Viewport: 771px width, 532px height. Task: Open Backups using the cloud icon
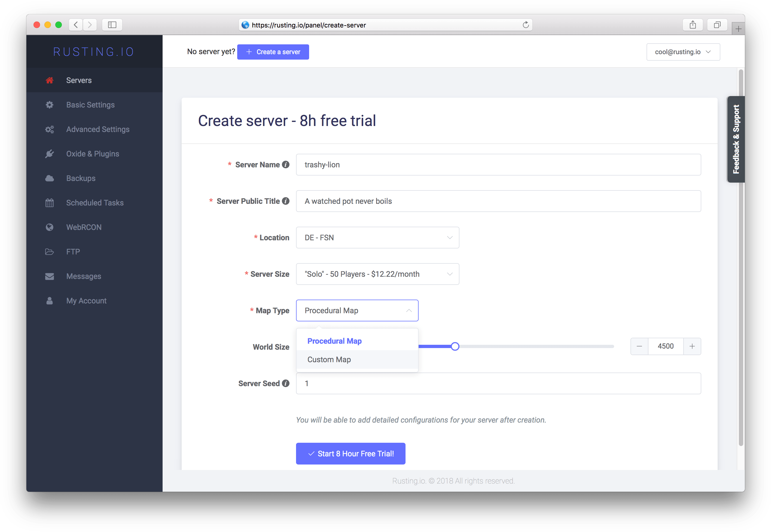coord(49,178)
